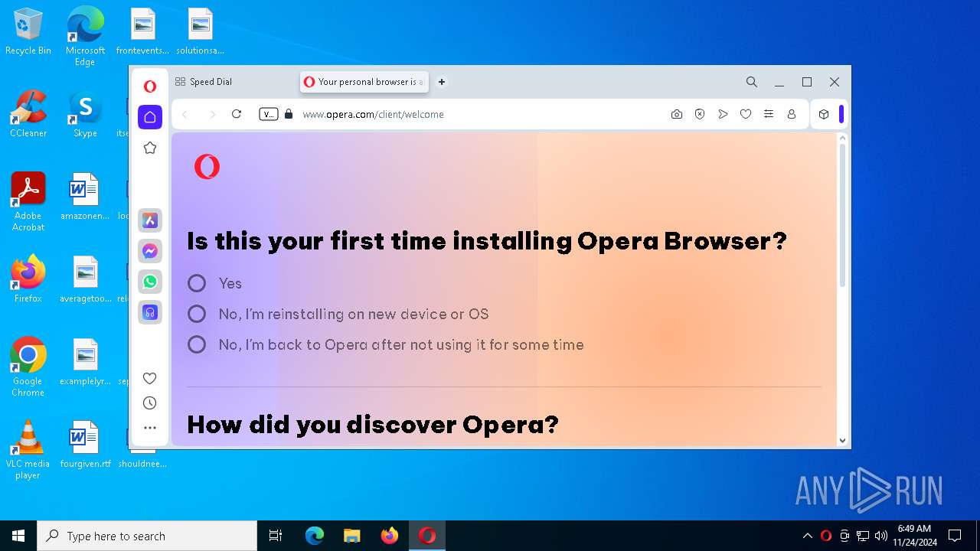
Task: Open Firefox desktop shortcut
Action: pyautogui.click(x=28, y=279)
